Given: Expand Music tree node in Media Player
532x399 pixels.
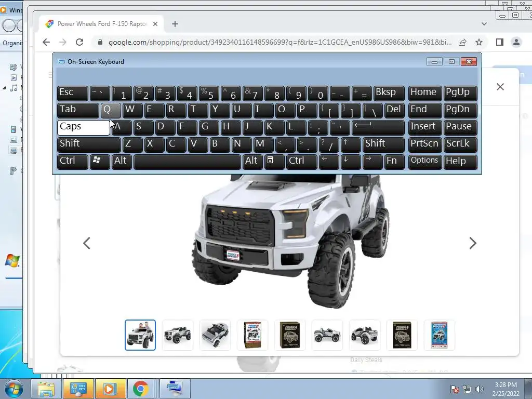Looking at the screenshot, I should tap(4, 88).
